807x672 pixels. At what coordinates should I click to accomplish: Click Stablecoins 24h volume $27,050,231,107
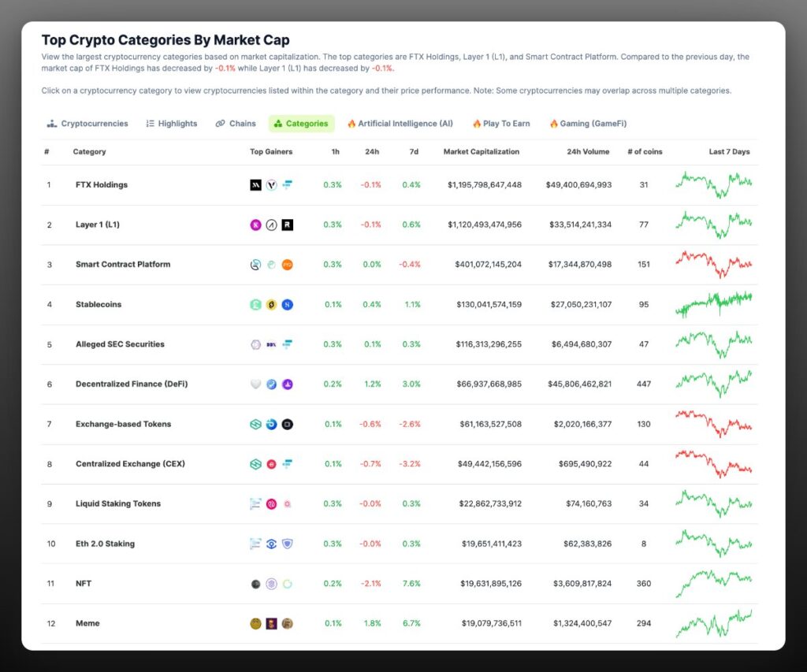[x=581, y=305]
